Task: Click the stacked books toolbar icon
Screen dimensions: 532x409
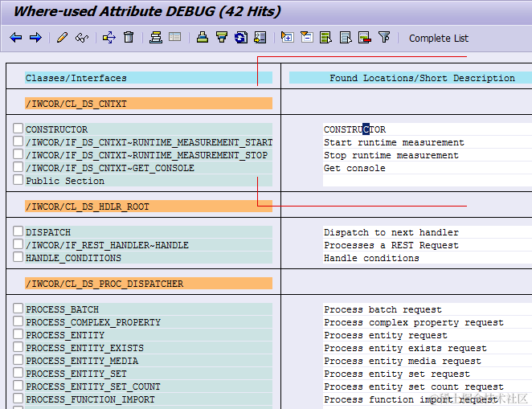Action: pos(156,37)
